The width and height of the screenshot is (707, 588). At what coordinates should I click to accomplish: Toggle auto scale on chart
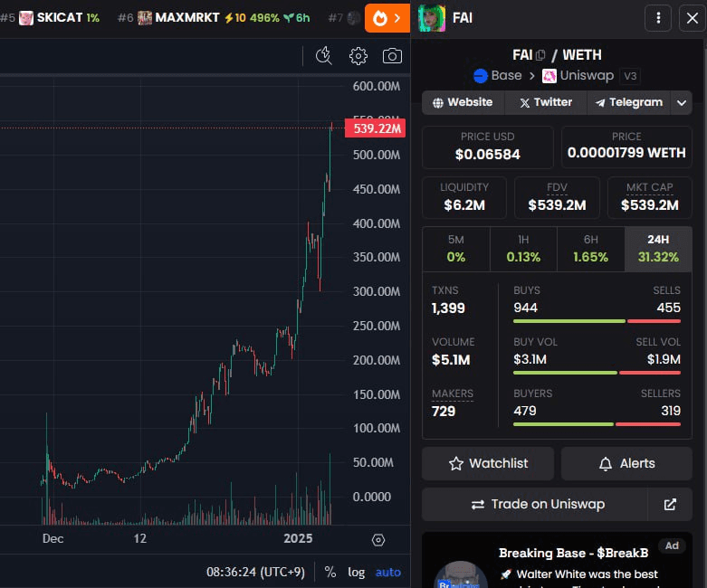pyautogui.click(x=388, y=572)
